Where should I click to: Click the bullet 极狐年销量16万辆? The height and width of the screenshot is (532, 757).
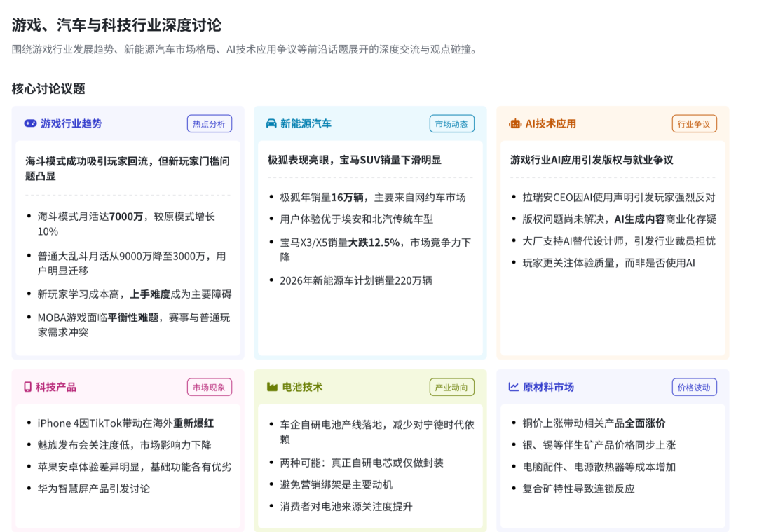pyautogui.click(x=373, y=198)
